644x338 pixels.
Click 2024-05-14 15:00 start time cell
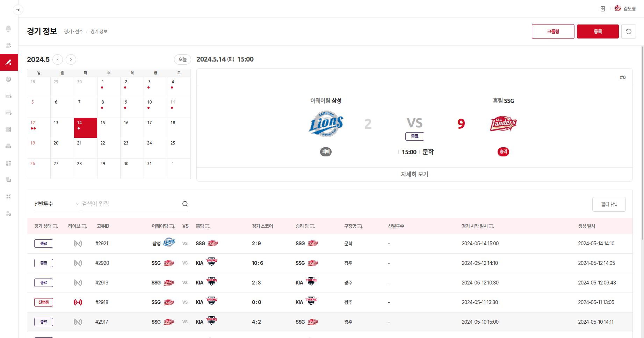(480, 244)
